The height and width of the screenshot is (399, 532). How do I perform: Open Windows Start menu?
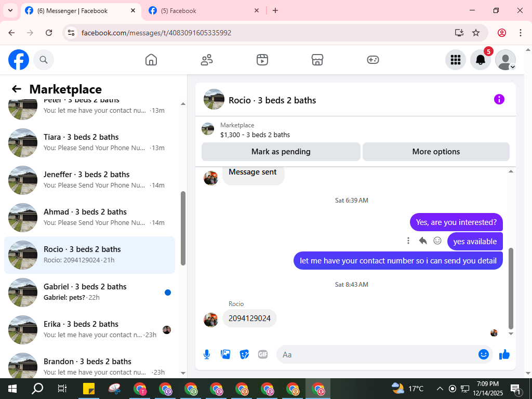click(x=12, y=389)
